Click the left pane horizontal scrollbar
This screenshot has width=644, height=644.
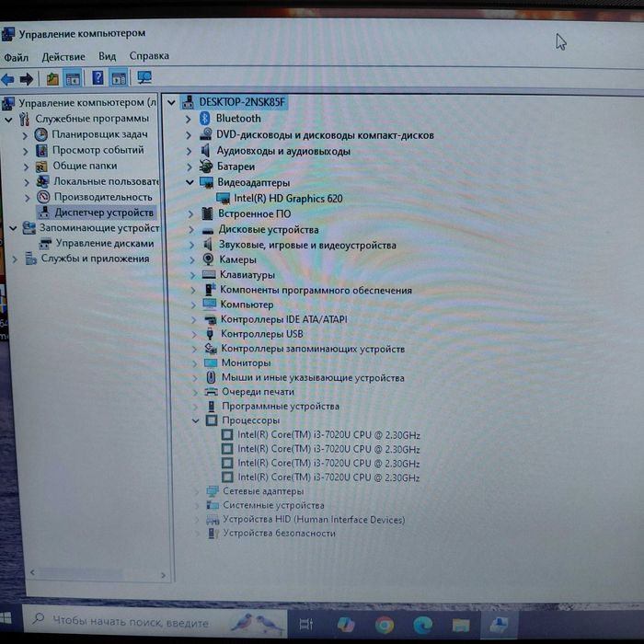pyautogui.click(x=80, y=573)
